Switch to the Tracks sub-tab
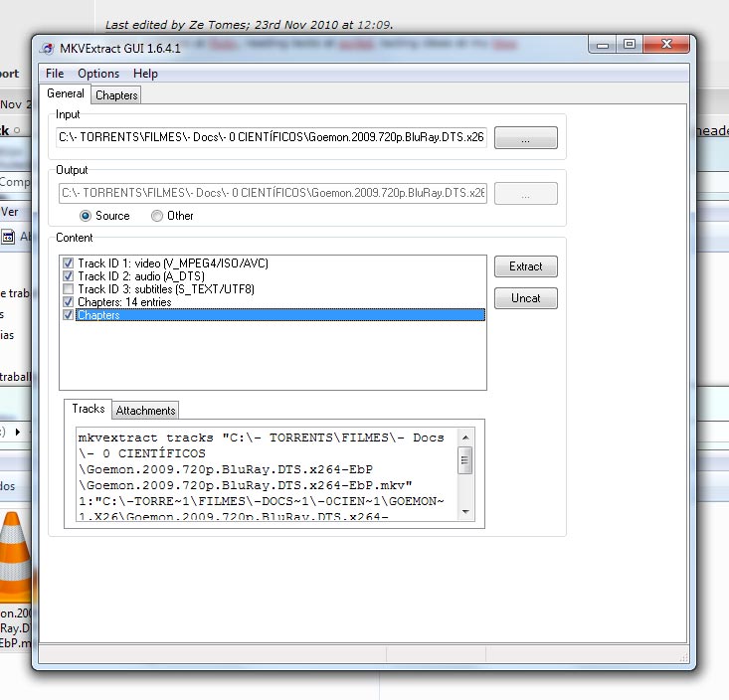 tap(88, 409)
